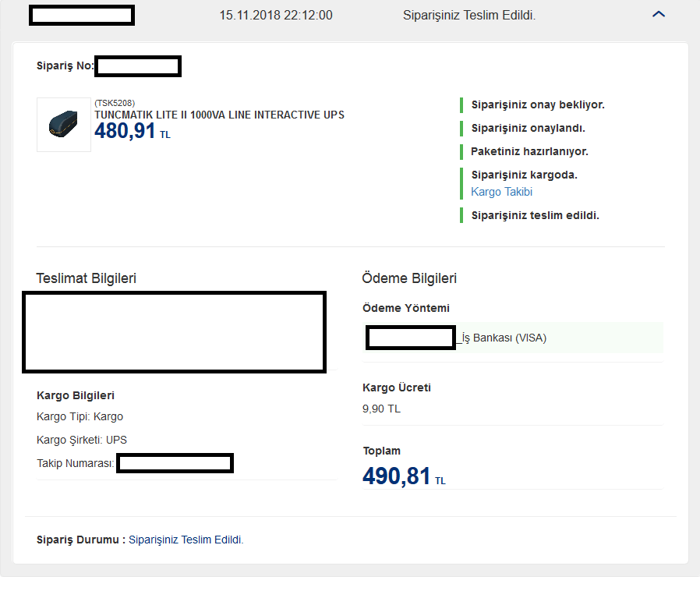Select the İş Bankası VISA payment row
The image size is (700, 591).
(x=514, y=338)
